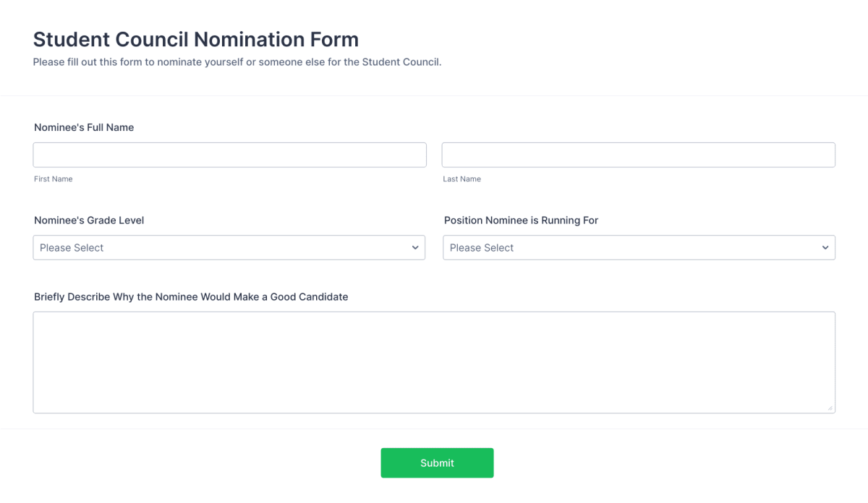Screen dimensions: 868x503
Task: Click the First Name input field
Action: (229, 154)
